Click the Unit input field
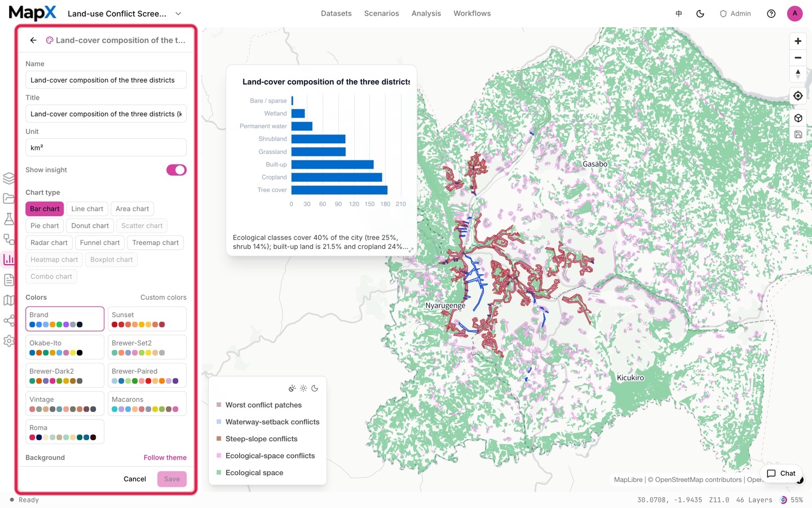 point(106,148)
